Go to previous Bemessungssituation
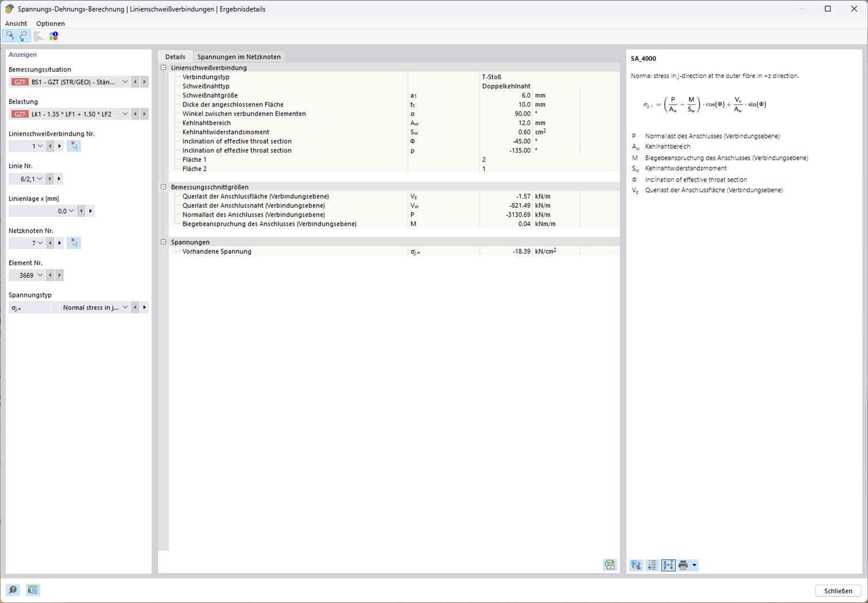868x603 pixels. [x=135, y=82]
